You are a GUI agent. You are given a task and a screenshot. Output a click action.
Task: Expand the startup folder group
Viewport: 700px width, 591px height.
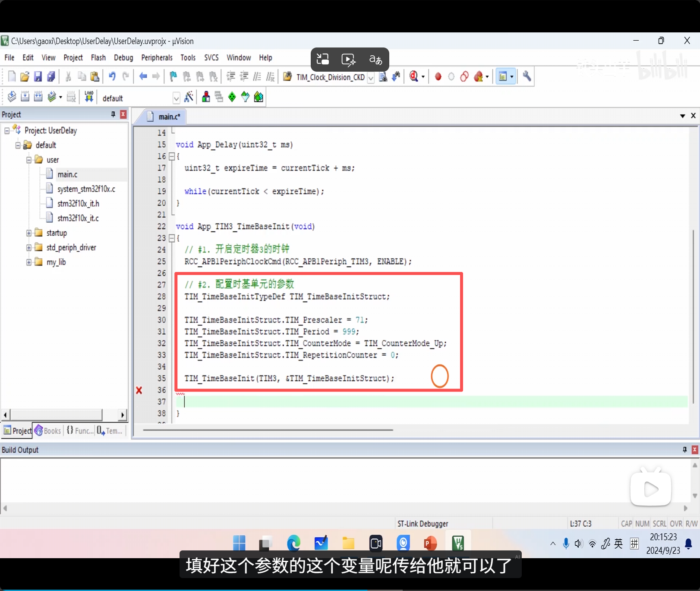click(x=29, y=233)
